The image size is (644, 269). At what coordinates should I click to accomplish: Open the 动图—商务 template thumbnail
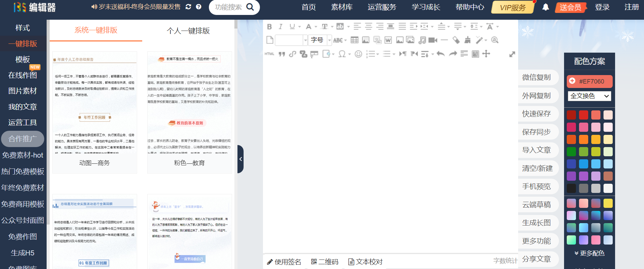[95, 112]
